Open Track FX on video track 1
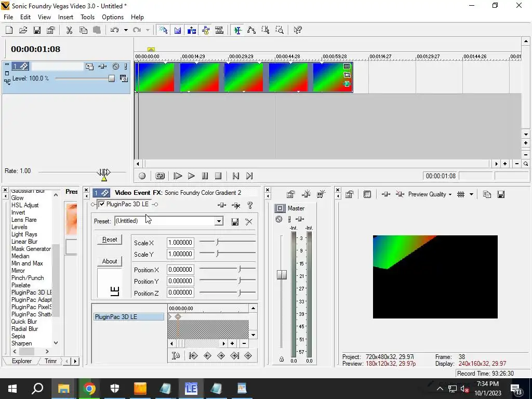 point(102,66)
